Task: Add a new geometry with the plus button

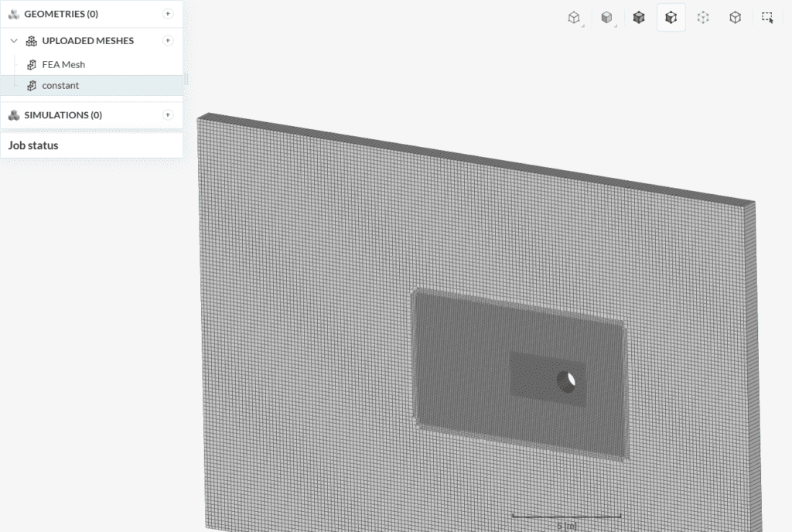Action: click(168, 13)
